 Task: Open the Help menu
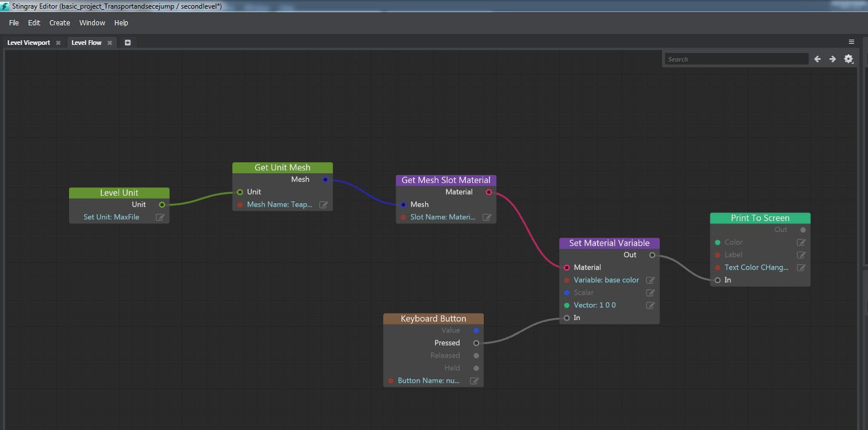(121, 23)
